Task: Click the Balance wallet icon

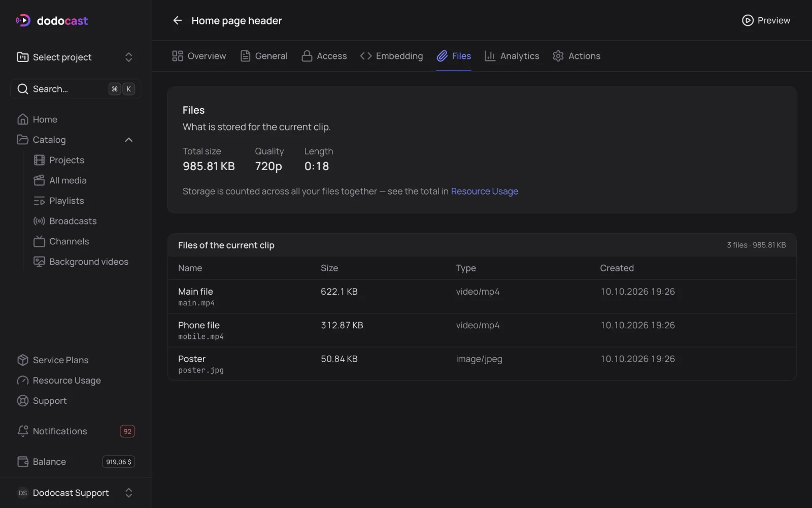Action: pyautogui.click(x=23, y=462)
